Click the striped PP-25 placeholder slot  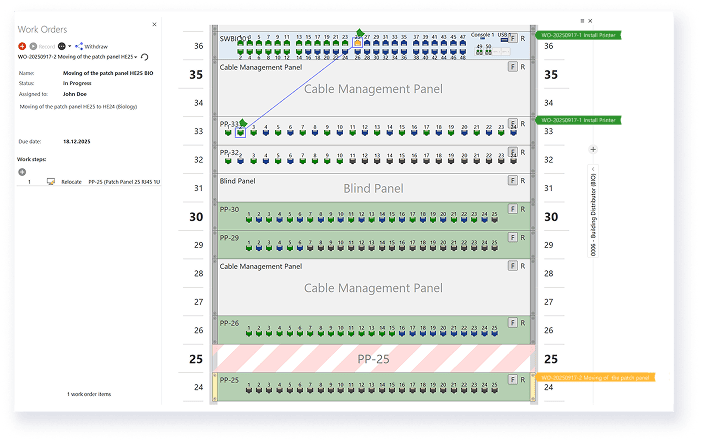coord(374,357)
